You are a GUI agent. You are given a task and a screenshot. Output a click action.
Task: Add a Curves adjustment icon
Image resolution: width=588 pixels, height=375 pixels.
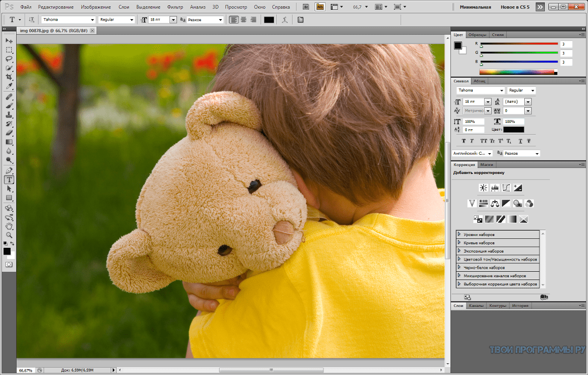(x=506, y=187)
